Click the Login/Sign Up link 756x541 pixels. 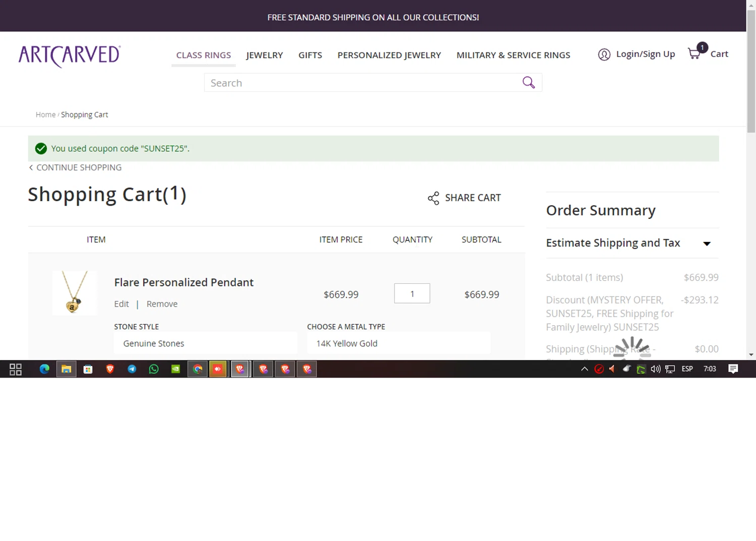click(646, 54)
